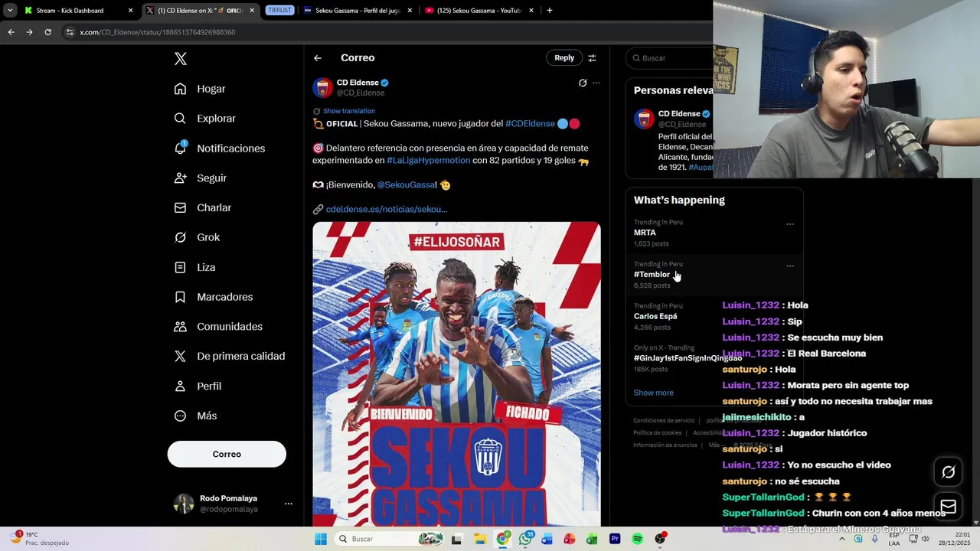The image size is (980, 551).
Task: Click the Correo post button
Action: (x=227, y=454)
